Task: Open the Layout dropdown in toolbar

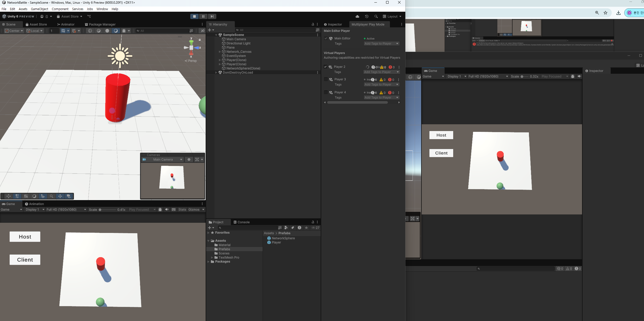Action: click(x=392, y=16)
